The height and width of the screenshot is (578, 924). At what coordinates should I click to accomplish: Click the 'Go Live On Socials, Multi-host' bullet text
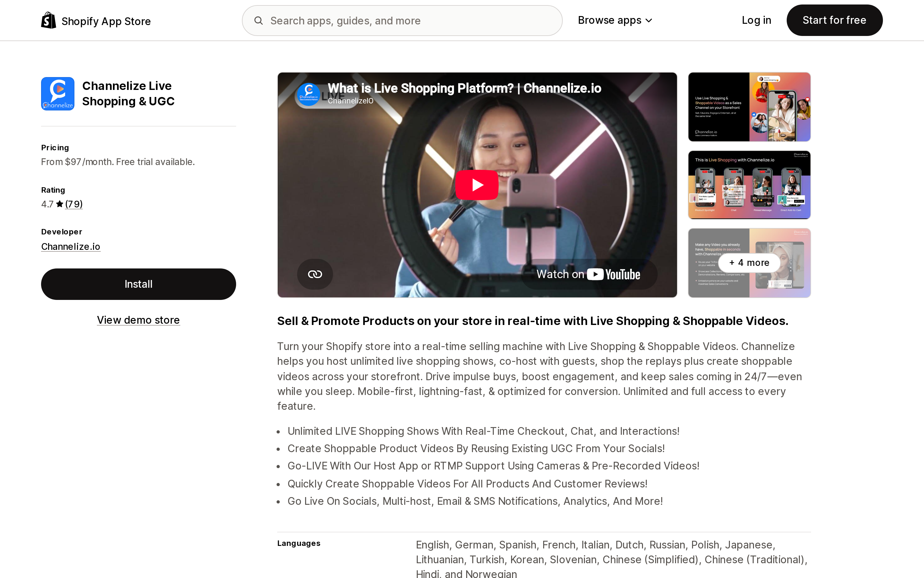tap(475, 501)
